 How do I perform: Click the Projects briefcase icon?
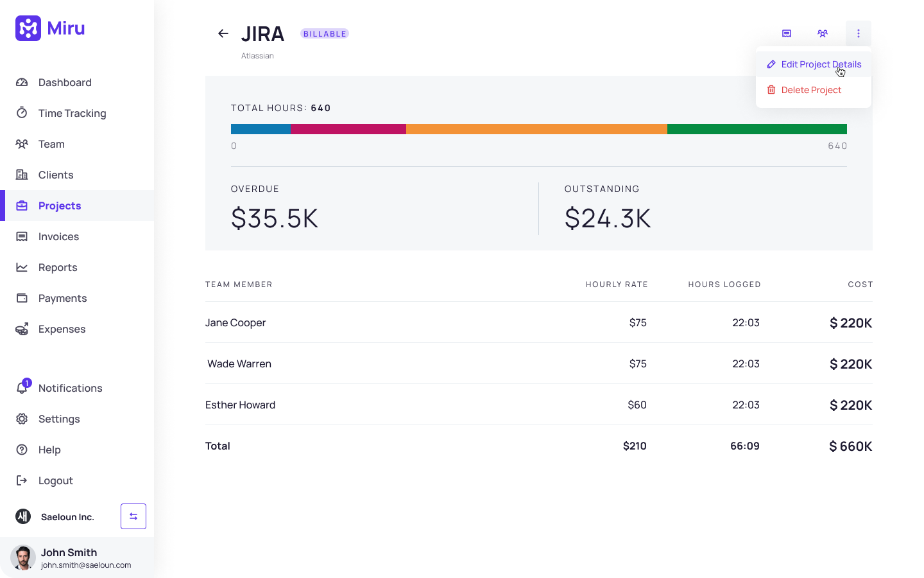22,206
